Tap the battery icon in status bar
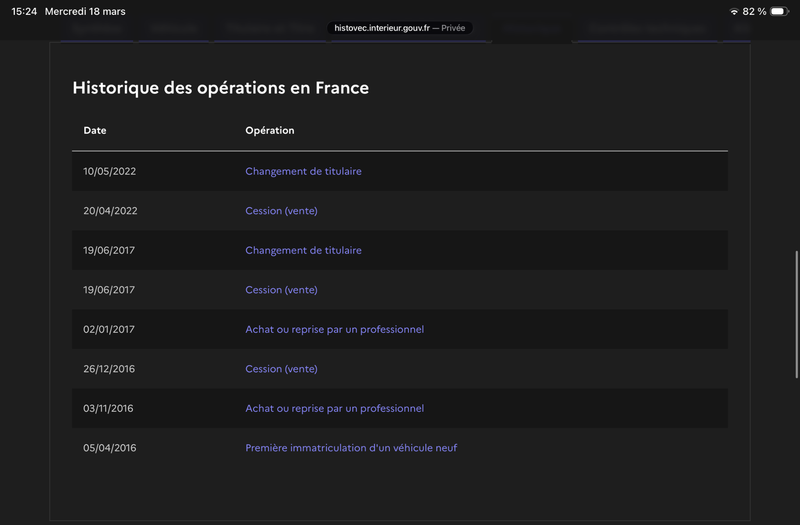The width and height of the screenshot is (800, 525). click(779, 11)
